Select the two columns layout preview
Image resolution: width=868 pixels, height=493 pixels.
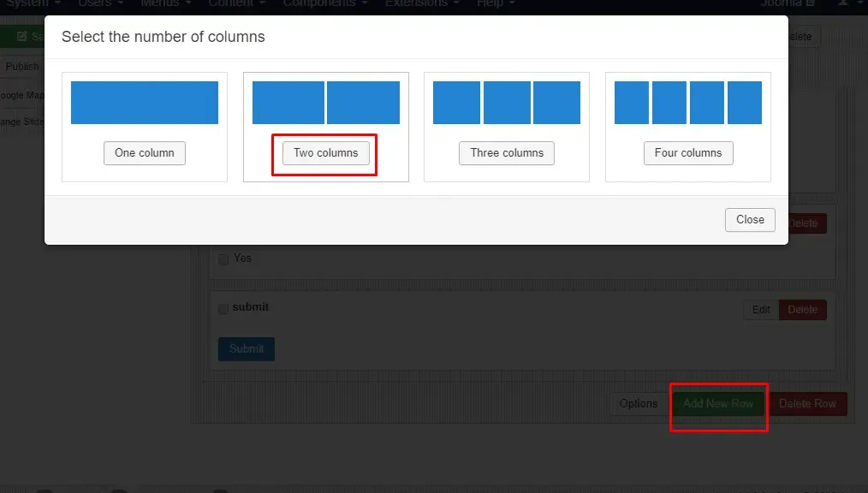coord(326,103)
